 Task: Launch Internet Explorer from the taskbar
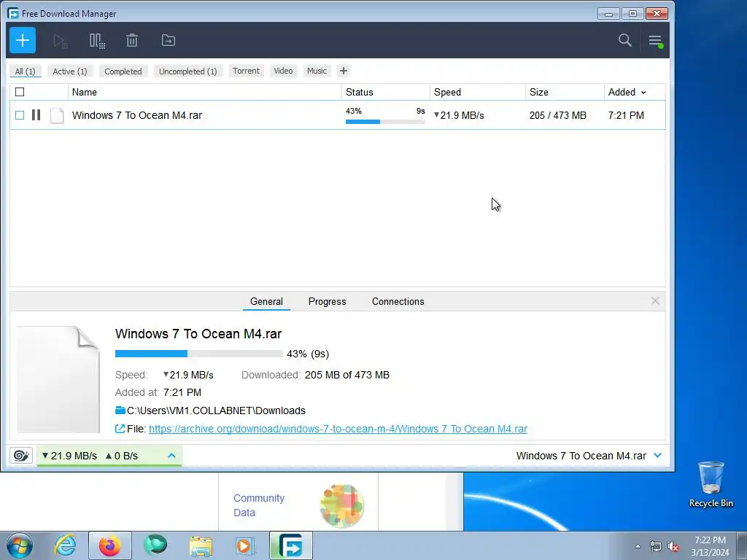(x=65, y=545)
